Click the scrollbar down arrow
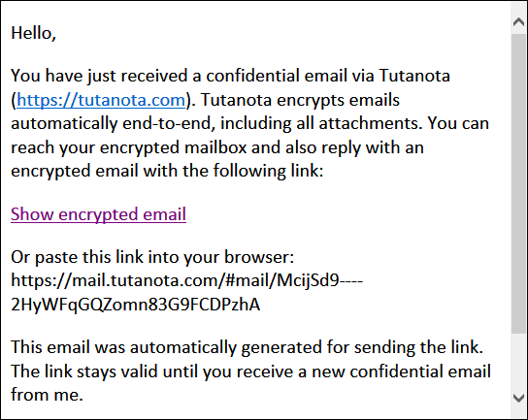 point(518,398)
